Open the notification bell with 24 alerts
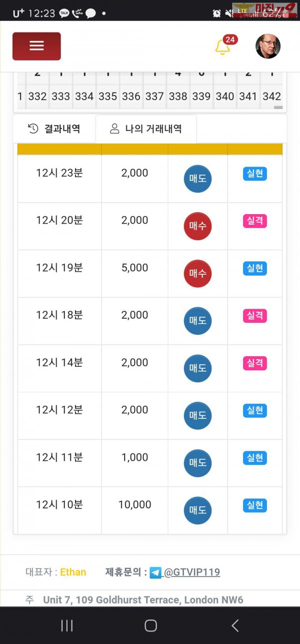 (x=223, y=47)
